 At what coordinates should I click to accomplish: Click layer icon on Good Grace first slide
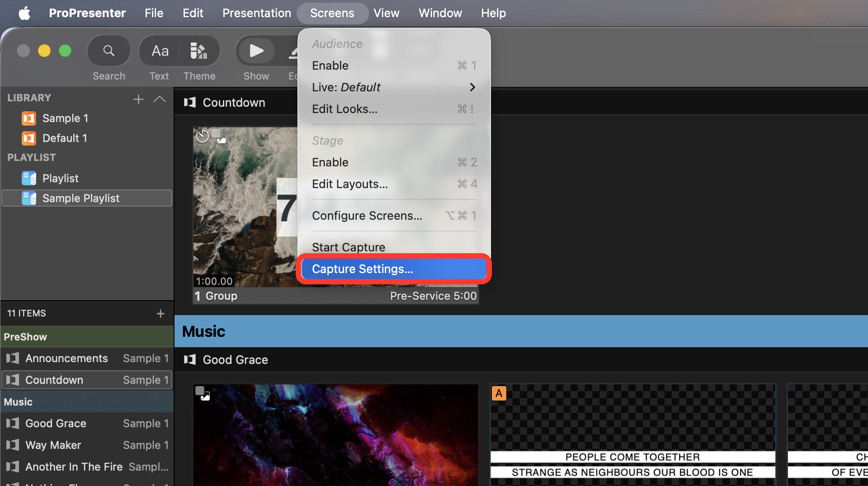(x=202, y=393)
